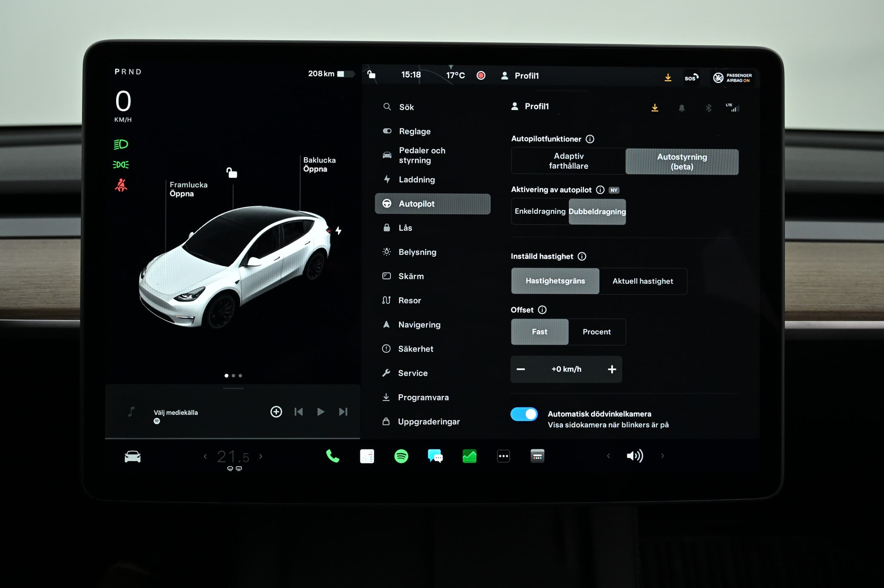Tap the unlock icon above the car
The image size is (884, 588).
[x=231, y=173]
